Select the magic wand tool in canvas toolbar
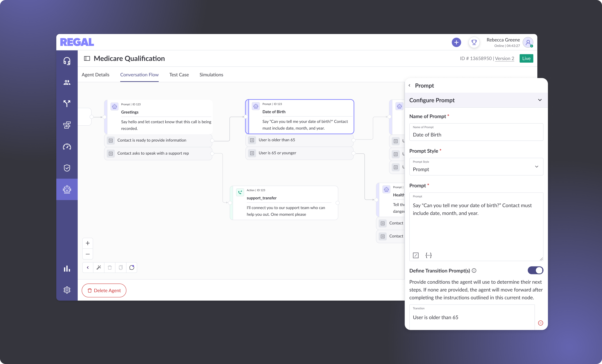602x364 pixels. (99, 268)
